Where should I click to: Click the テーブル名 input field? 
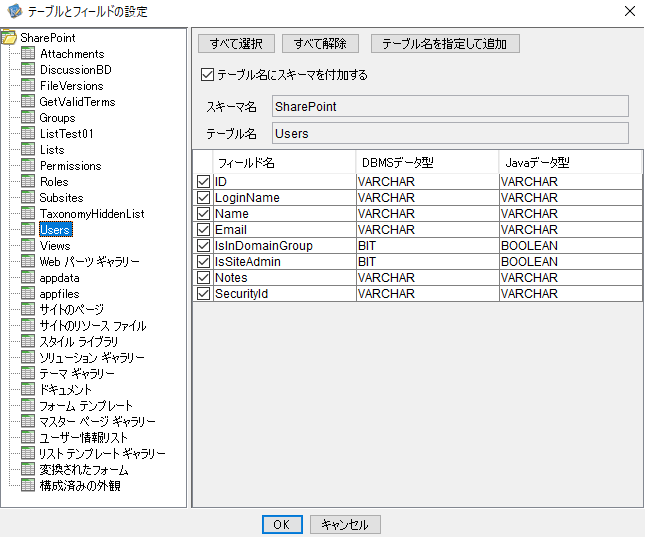pyautogui.click(x=450, y=133)
